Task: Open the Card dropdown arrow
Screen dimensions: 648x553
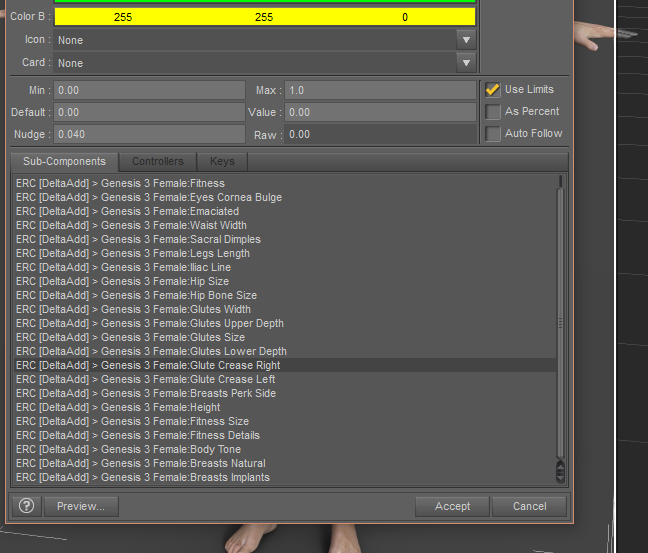Action: (x=466, y=63)
